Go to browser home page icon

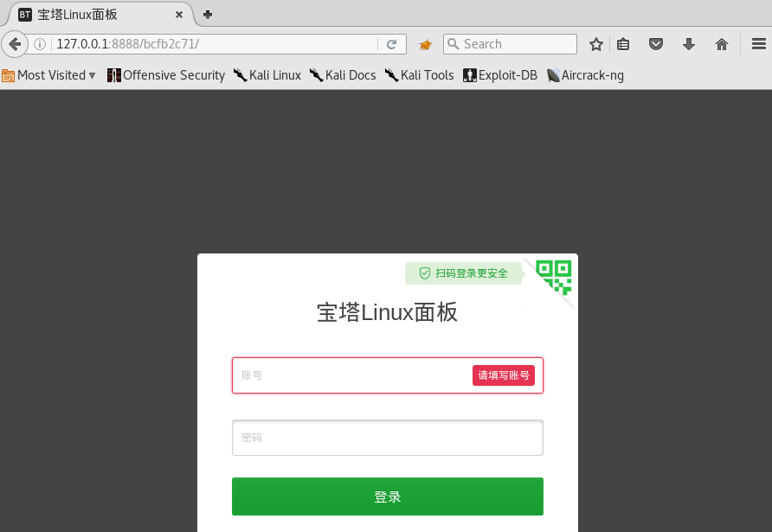[721, 44]
